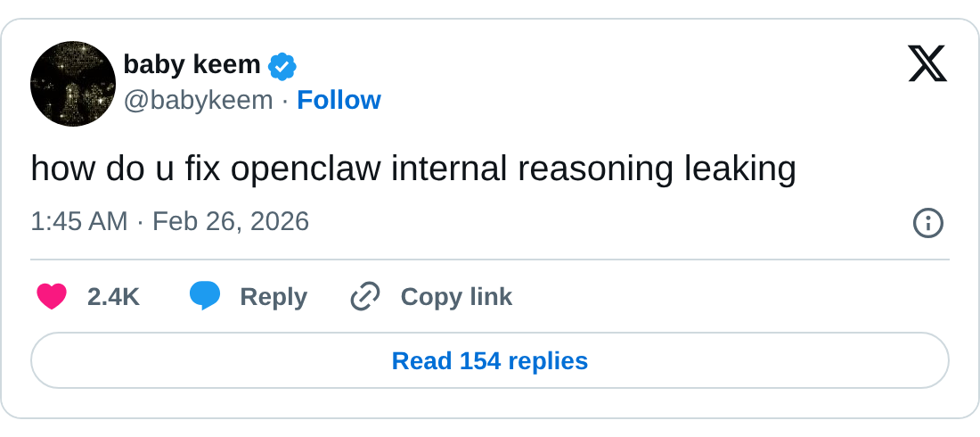Screen dimensions: 980x437
Task: Click the X logo icon
Action: pos(927,64)
